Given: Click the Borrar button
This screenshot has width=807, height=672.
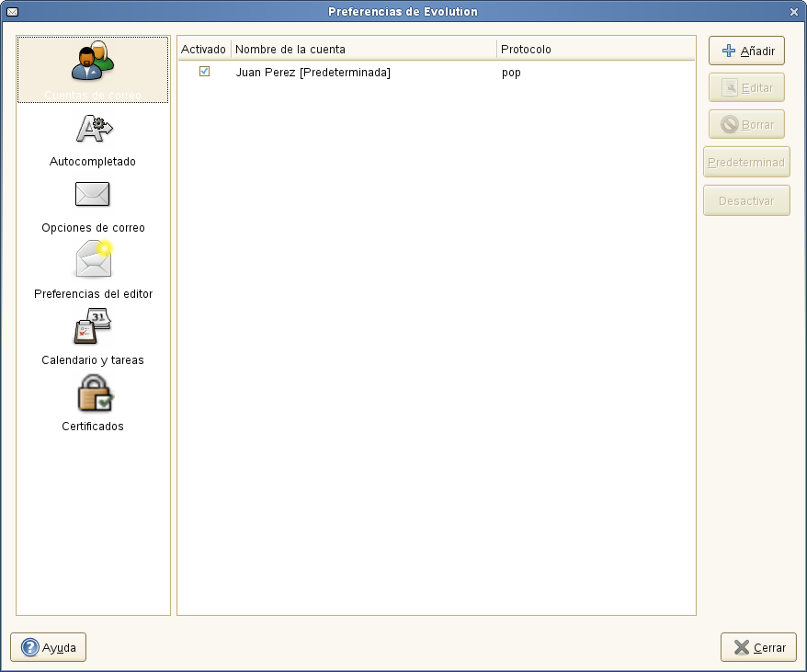Looking at the screenshot, I should pyautogui.click(x=746, y=124).
